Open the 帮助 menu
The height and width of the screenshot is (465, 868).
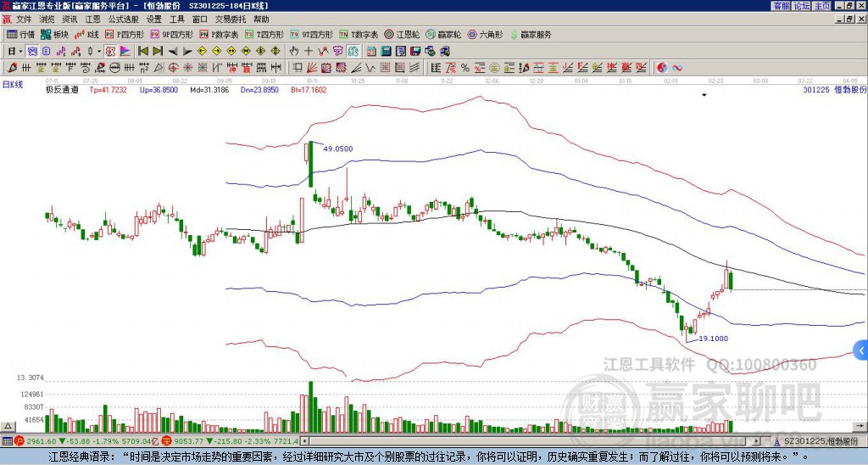[x=261, y=20]
